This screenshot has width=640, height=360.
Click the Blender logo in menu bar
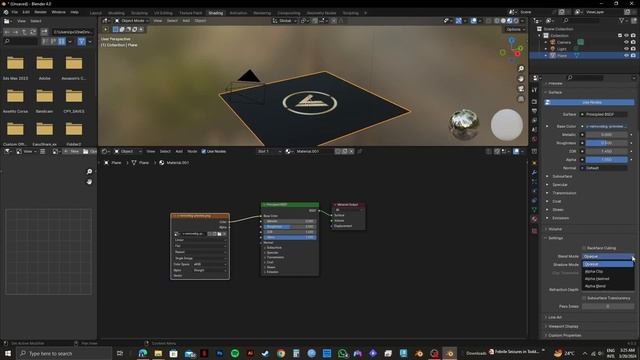(x=6, y=12)
